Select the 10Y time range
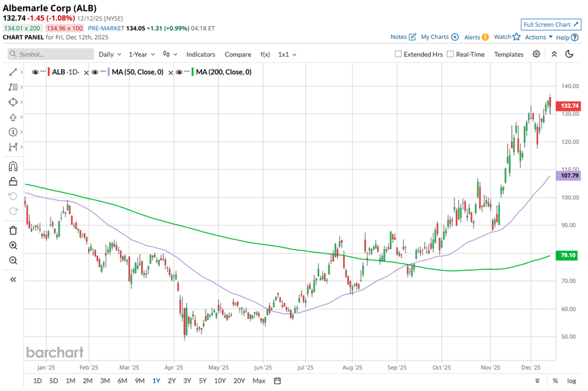Screen dimensions: 588x391 click(220, 380)
